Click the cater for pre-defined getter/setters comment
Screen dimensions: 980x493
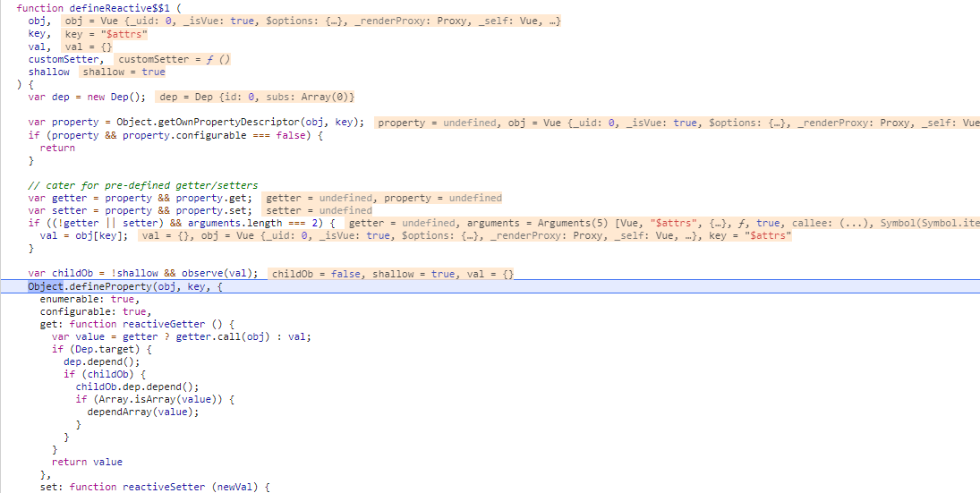(x=143, y=185)
